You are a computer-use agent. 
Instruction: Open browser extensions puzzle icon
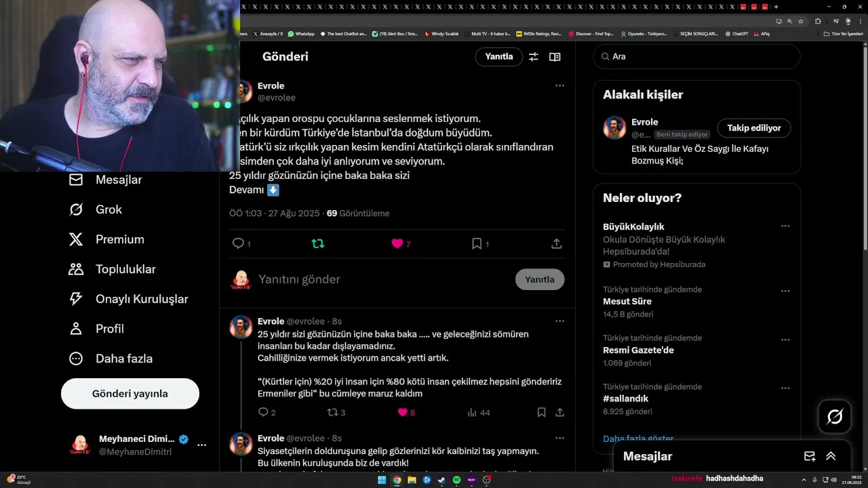pyautogui.click(x=818, y=21)
